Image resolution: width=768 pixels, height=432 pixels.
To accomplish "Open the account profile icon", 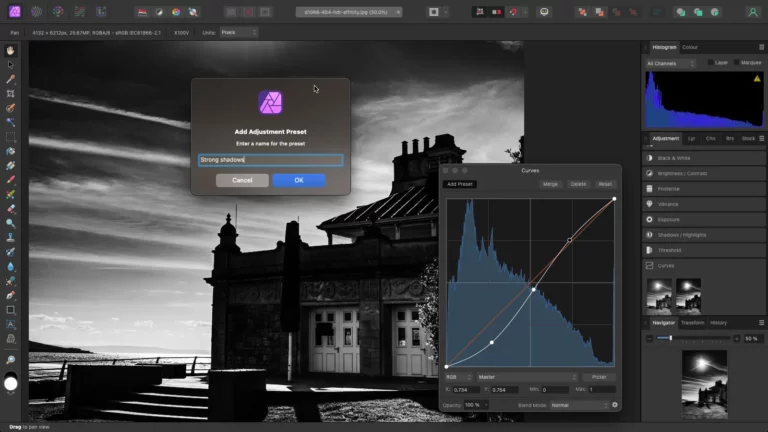I will (x=750, y=12).
